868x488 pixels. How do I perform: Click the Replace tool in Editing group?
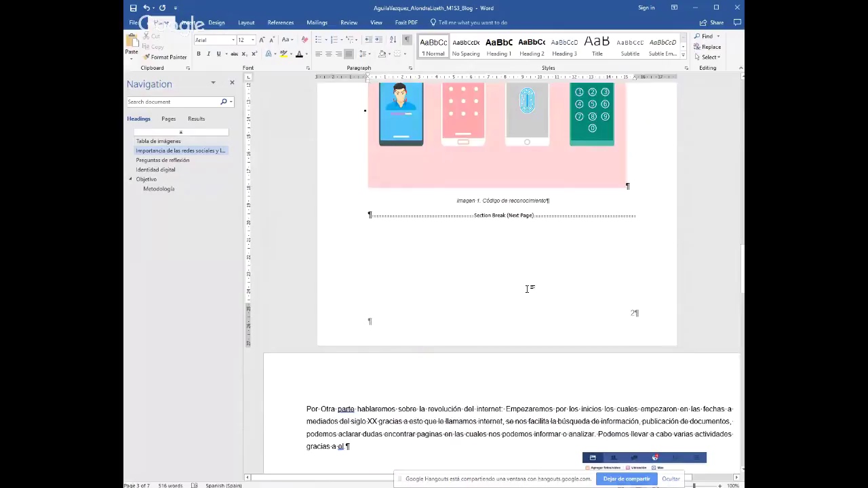707,47
